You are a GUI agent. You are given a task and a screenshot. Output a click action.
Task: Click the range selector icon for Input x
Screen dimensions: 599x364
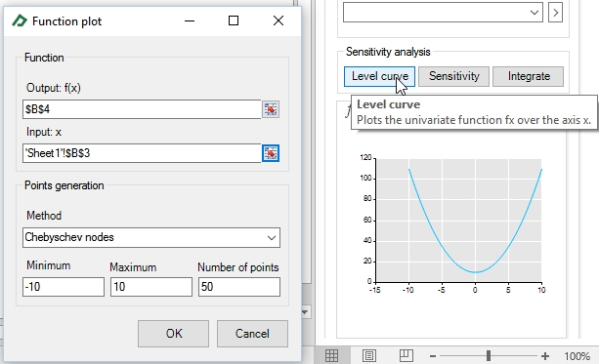click(x=271, y=153)
